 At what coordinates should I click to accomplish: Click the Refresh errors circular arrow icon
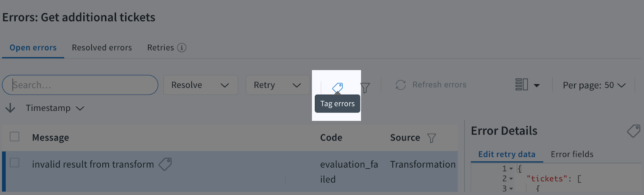click(x=400, y=85)
